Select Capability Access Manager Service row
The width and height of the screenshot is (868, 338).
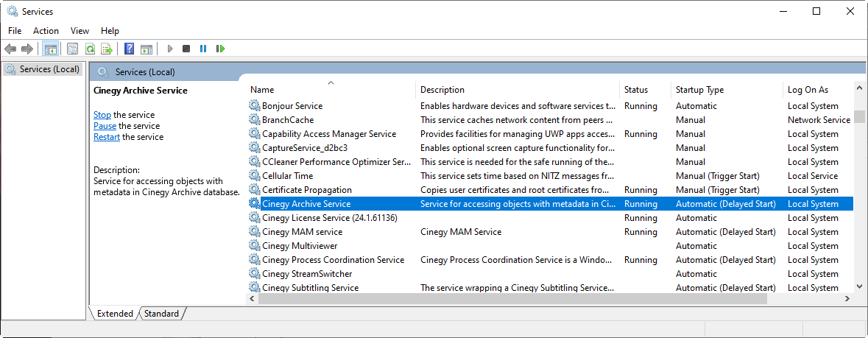click(550, 134)
